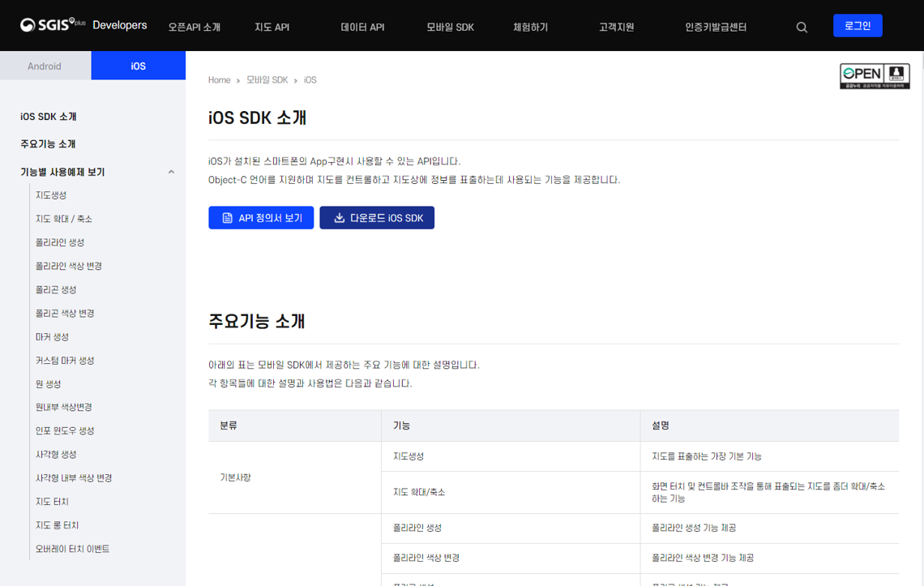Click the 다운로드 iOS SDK button
This screenshot has height=586, width=924.
coord(377,216)
